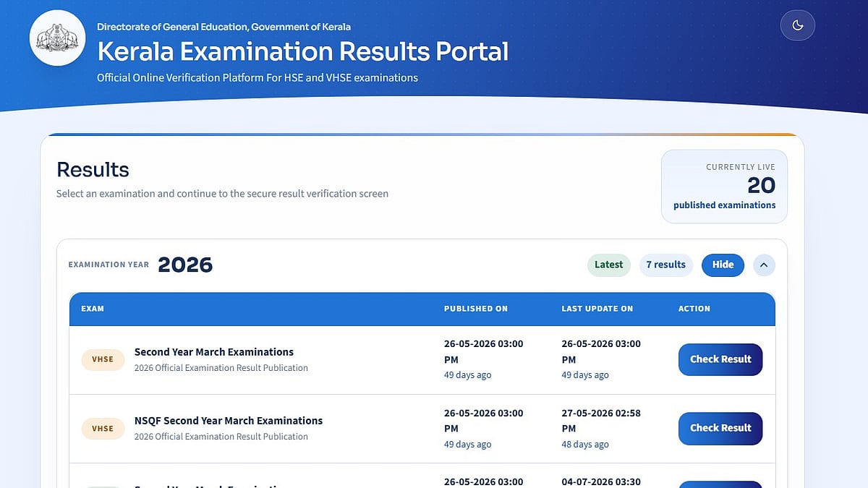Click the 7 results badge
This screenshot has width=868, height=488.
coord(665,265)
